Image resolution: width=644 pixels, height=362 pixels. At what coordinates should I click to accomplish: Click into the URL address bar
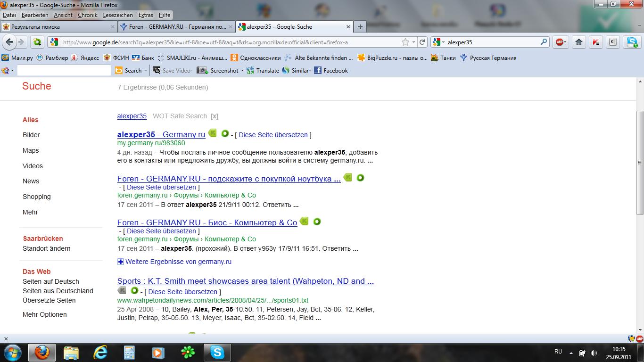point(231,42)
